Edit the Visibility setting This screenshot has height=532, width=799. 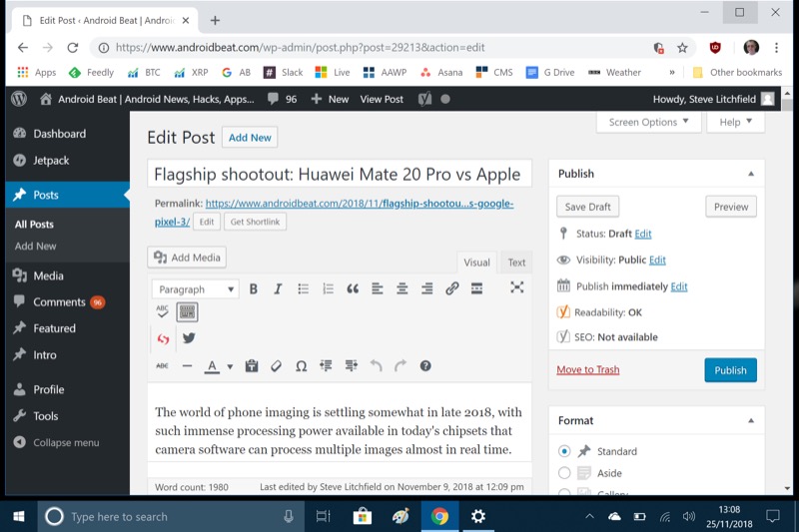pyautogui.click(x=657, y=261)
